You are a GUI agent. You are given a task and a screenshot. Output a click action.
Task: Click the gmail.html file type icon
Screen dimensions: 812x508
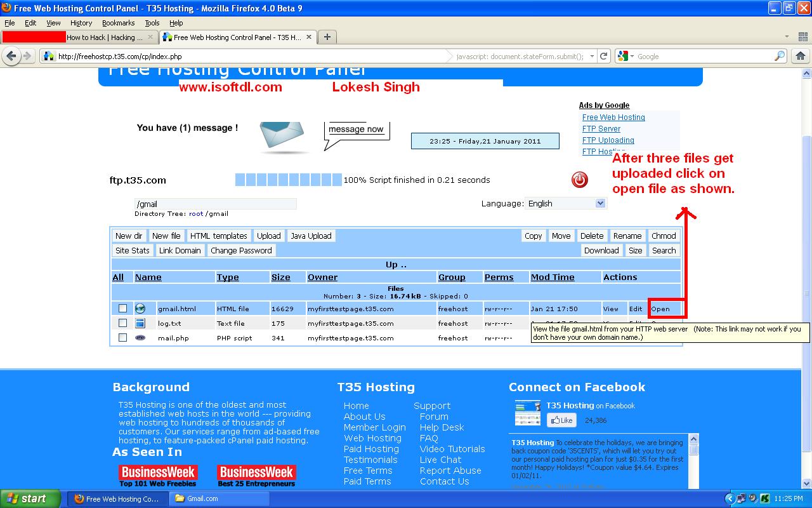tap(140, 309)
